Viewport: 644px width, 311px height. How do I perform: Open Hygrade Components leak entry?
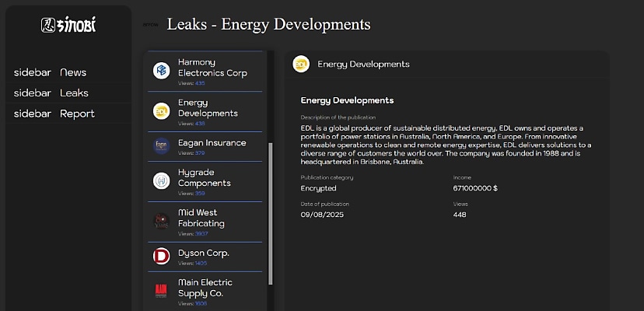[x=205, y=181]
